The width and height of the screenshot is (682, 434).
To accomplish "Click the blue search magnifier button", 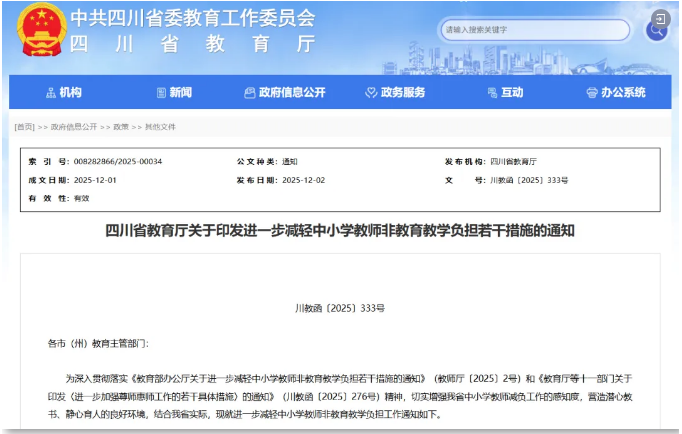I will pos(656,31).
